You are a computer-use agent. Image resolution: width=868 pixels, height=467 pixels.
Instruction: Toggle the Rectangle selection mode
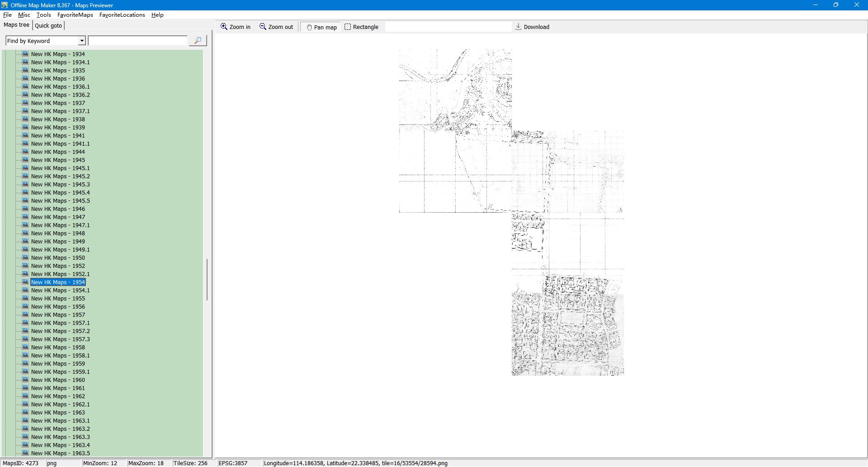(361, 27)
